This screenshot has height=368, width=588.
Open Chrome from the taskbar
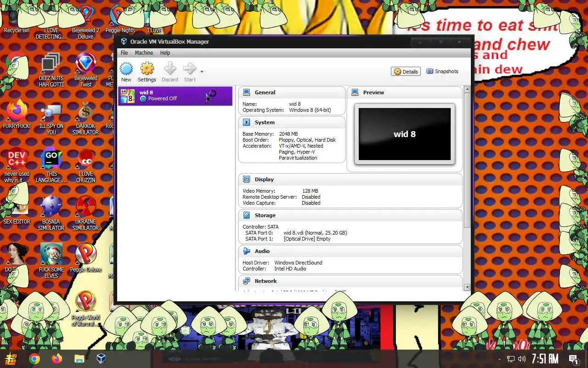[34, 359]
